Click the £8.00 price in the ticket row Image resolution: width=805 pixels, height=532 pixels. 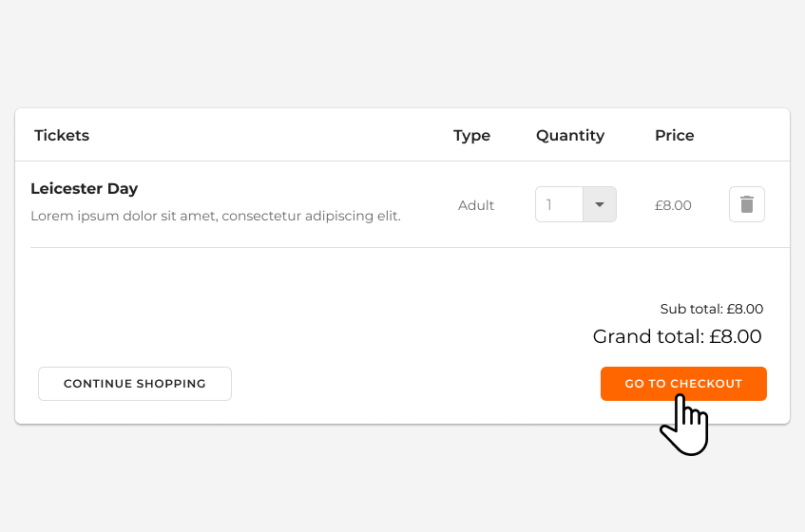(x=673, y=205)
